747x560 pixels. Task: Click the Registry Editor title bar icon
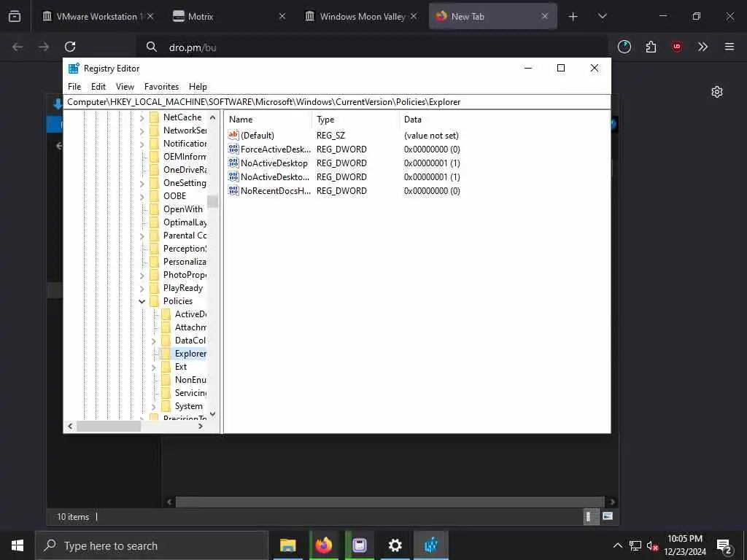(74, 68)
